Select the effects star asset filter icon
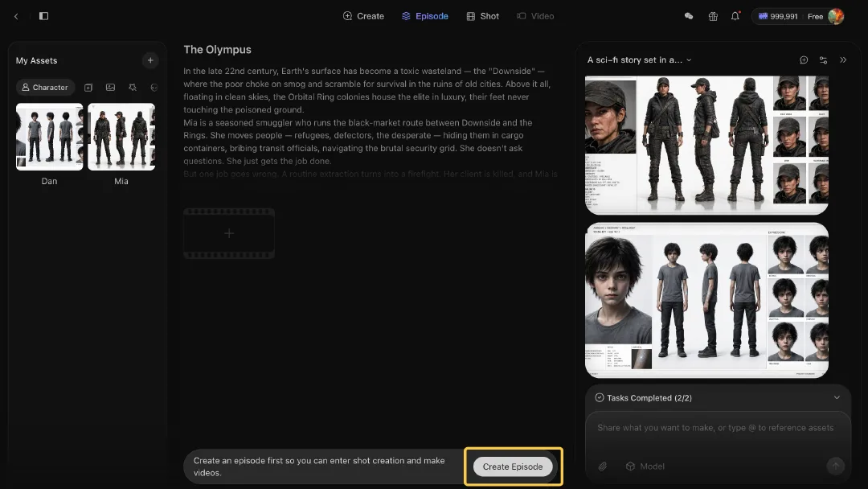Screen dimensions: 868x489 (133, 88)
